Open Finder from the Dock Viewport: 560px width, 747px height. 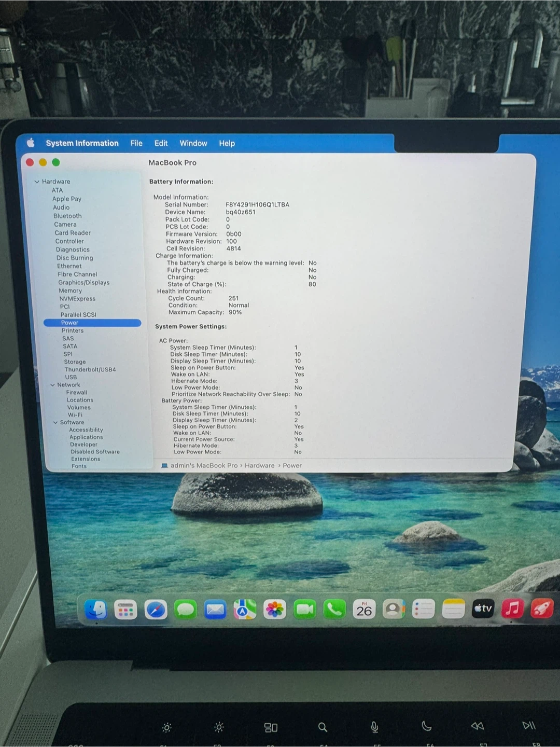pyautogui.click(x=95, y=610)
